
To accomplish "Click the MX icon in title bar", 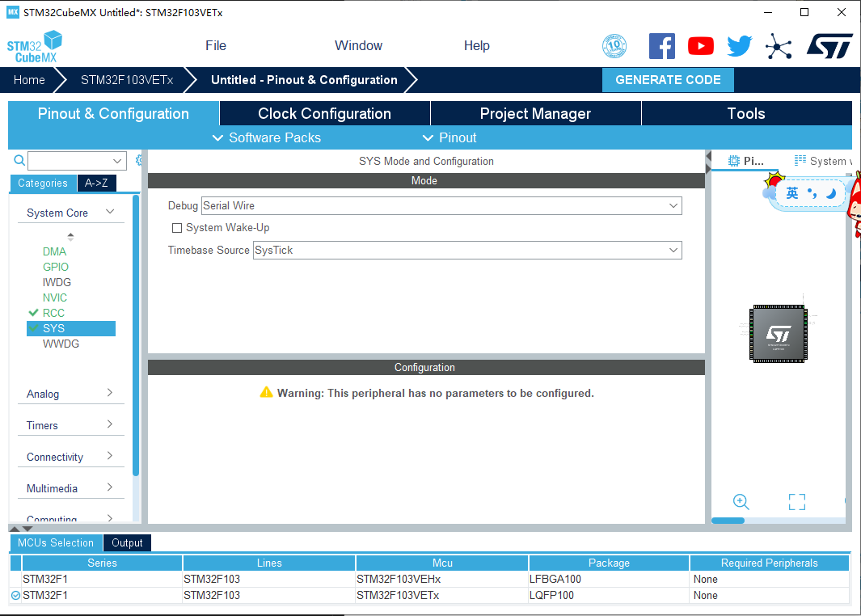I will 13,12.
